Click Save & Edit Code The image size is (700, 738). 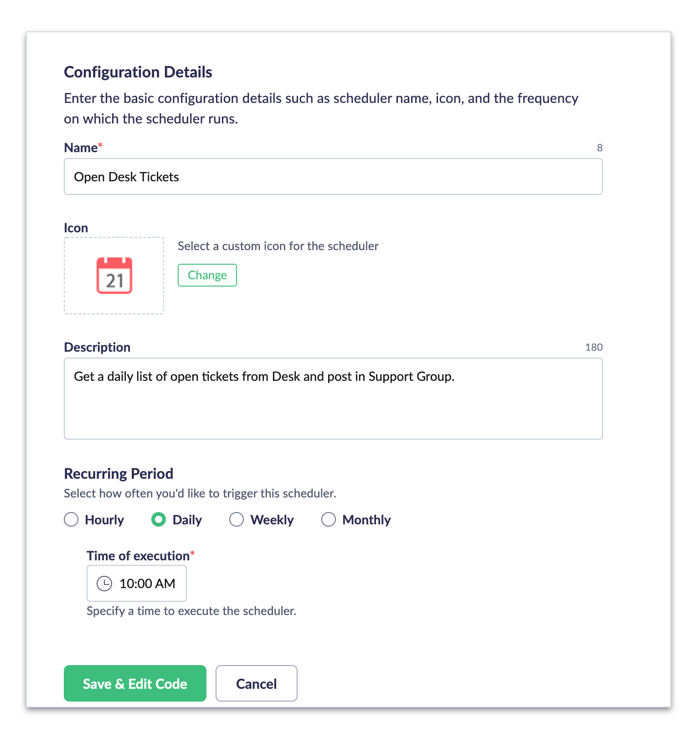[135, 683]
